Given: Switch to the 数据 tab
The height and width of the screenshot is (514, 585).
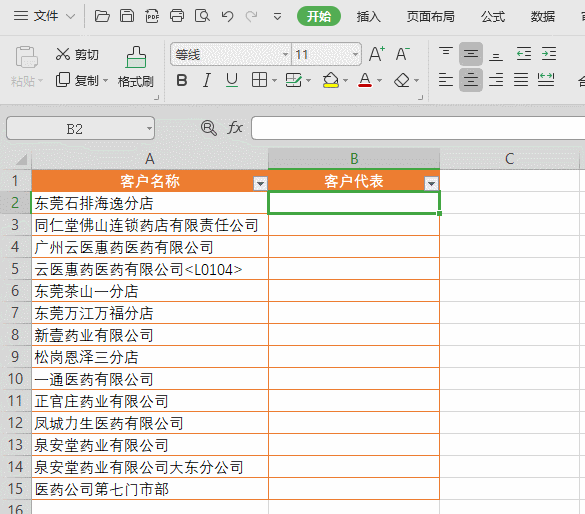Looking at the screenshot, I should tap(543, 16).
